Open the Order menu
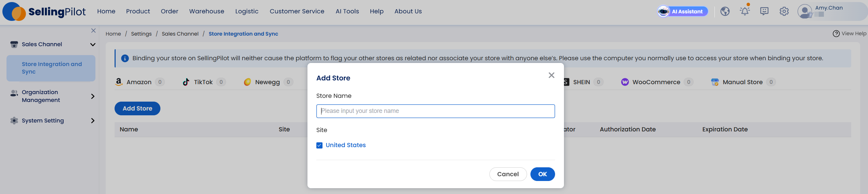Viewport: 868px width, 194px height. [169, 11]
